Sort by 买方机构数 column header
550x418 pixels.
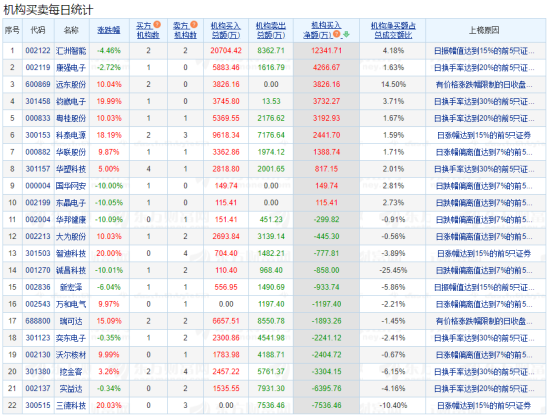[148, 30]
